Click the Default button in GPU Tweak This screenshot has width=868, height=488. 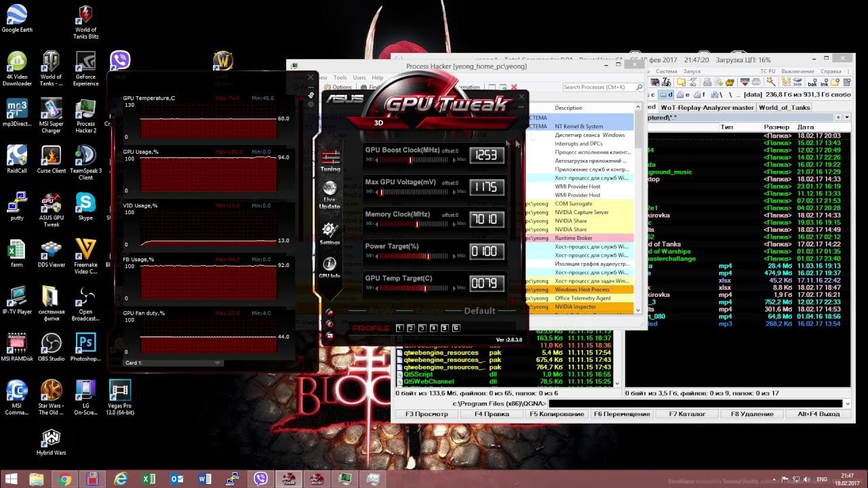point(479,311)
